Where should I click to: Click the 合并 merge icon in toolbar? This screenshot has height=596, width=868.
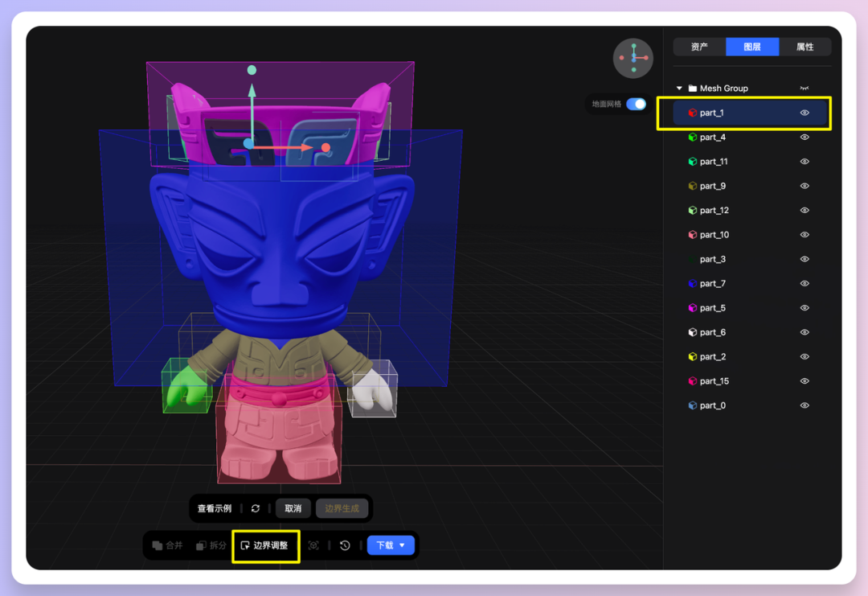click(x=158, y=545)
